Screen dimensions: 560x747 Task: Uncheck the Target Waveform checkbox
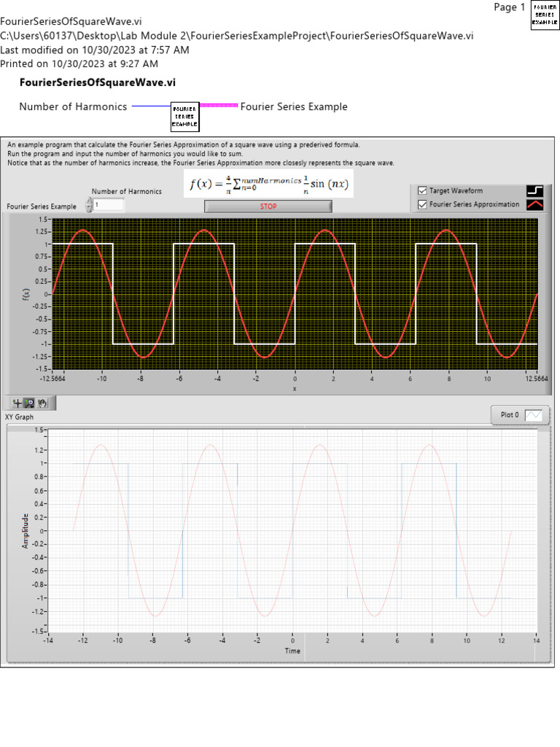coord(422,191)
